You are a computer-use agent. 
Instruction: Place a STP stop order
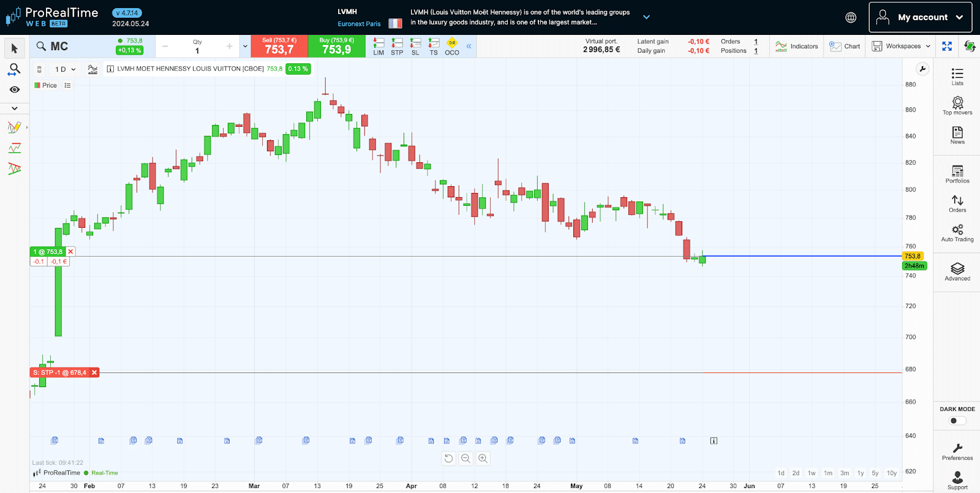coord(397,47)
